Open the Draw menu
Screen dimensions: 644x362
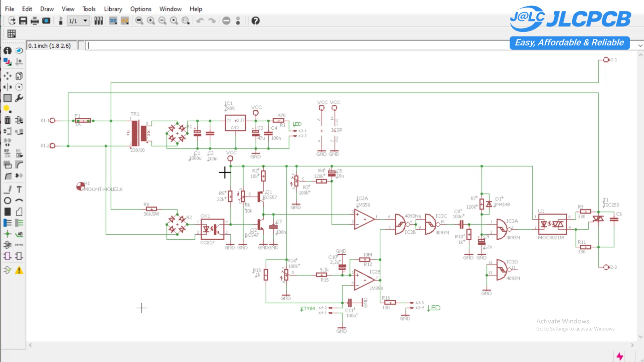[x=47, y=9]
